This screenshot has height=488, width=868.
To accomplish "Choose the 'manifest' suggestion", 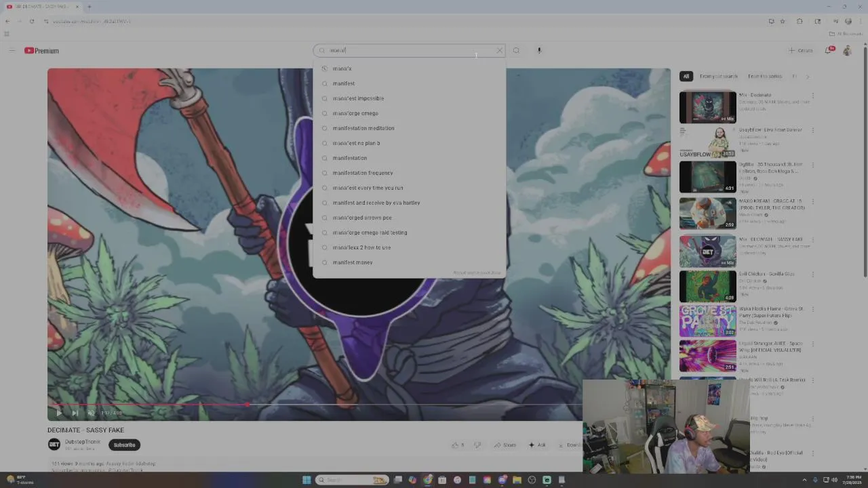I will pyautogui.click(x=409, y=83).
